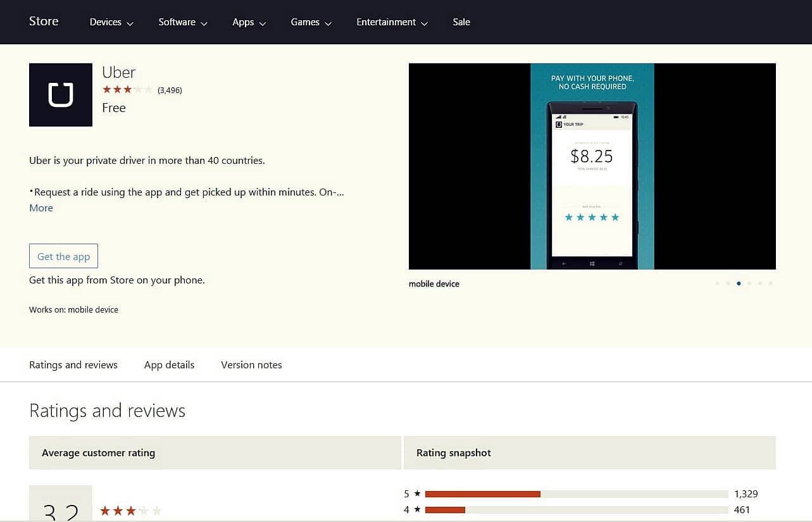
Task: Switch to the App details tab
Action: click(169, 365)
